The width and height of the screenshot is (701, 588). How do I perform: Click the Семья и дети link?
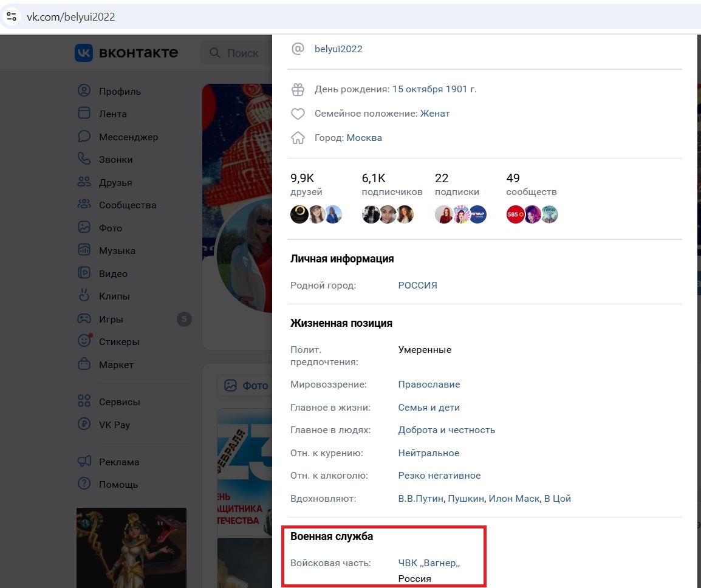429,408
